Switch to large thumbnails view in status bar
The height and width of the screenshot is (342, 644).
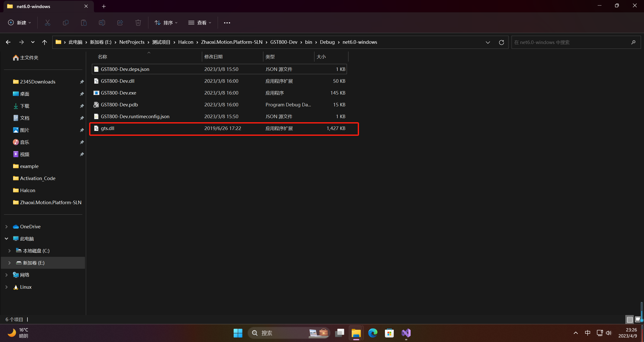click(x=637, y=319)
